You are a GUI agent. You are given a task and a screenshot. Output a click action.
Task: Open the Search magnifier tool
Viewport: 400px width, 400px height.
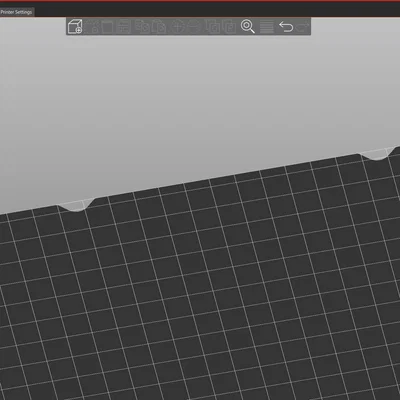[x=248, y=26]
